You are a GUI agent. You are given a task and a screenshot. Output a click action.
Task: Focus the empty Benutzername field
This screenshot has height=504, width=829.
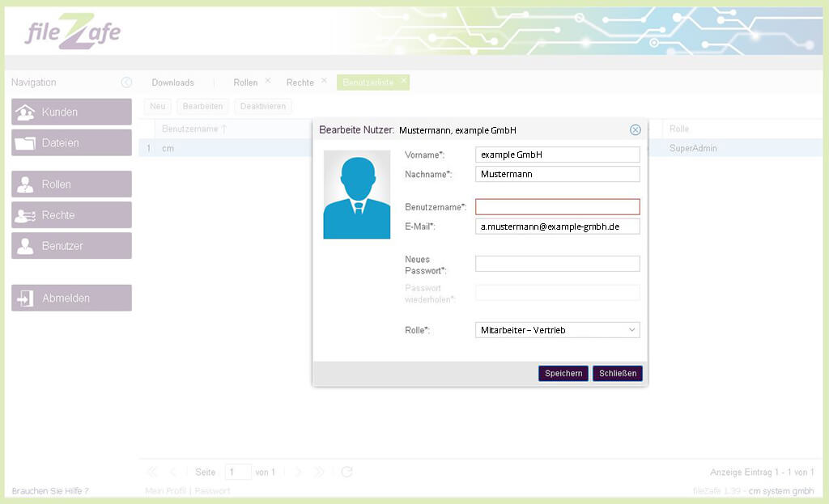557,207
